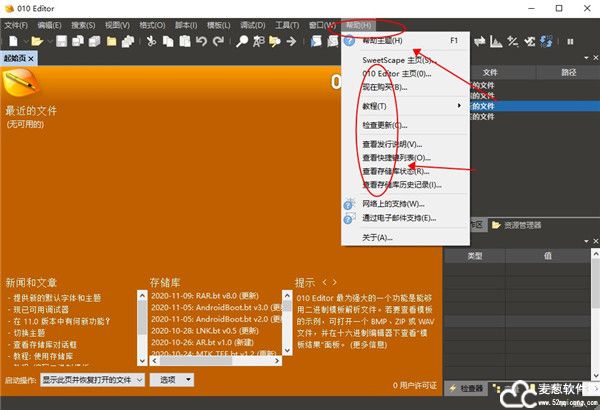Open the 选项 dropdown button
The height and width of the screenshot is (410, 600).
coord(172,380)
